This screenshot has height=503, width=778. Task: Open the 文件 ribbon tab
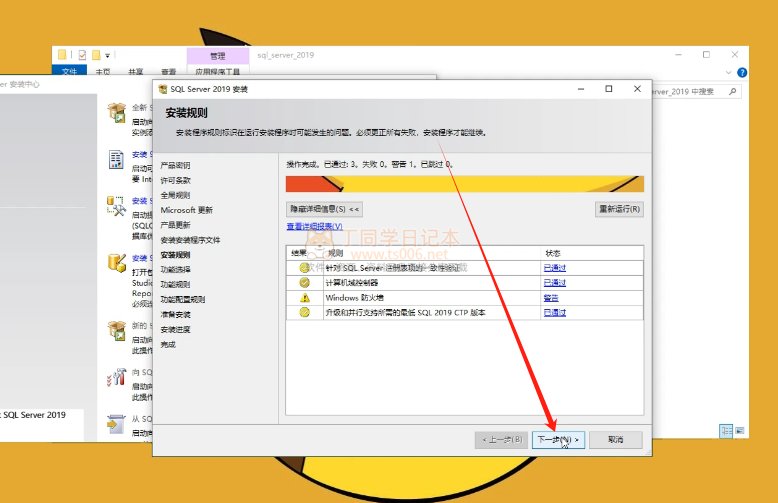[69, 72]
